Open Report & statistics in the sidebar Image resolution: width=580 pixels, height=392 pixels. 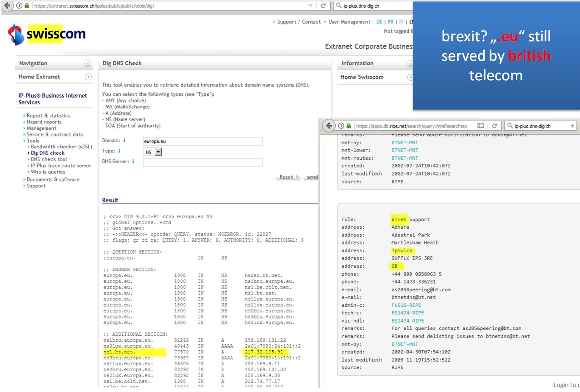[49, 115]
